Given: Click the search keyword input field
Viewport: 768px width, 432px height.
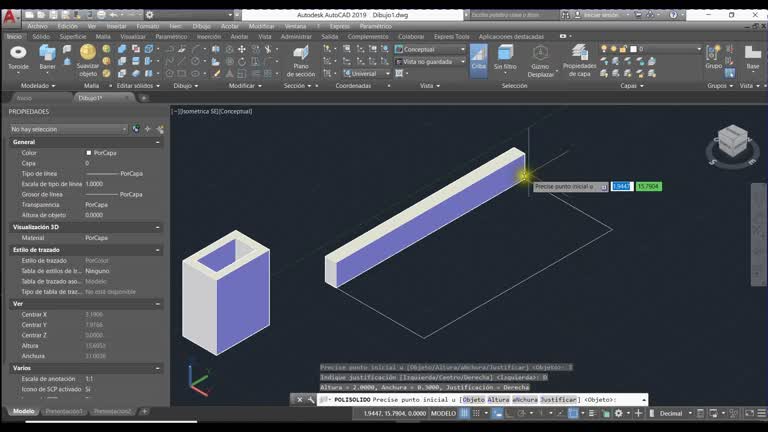Looking at the screenshot, I should coord(512,15).
